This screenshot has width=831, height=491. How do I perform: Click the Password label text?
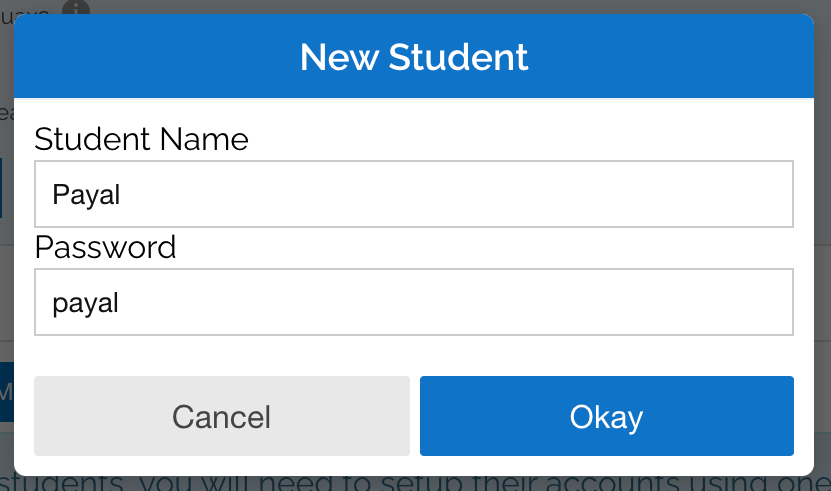105,247
